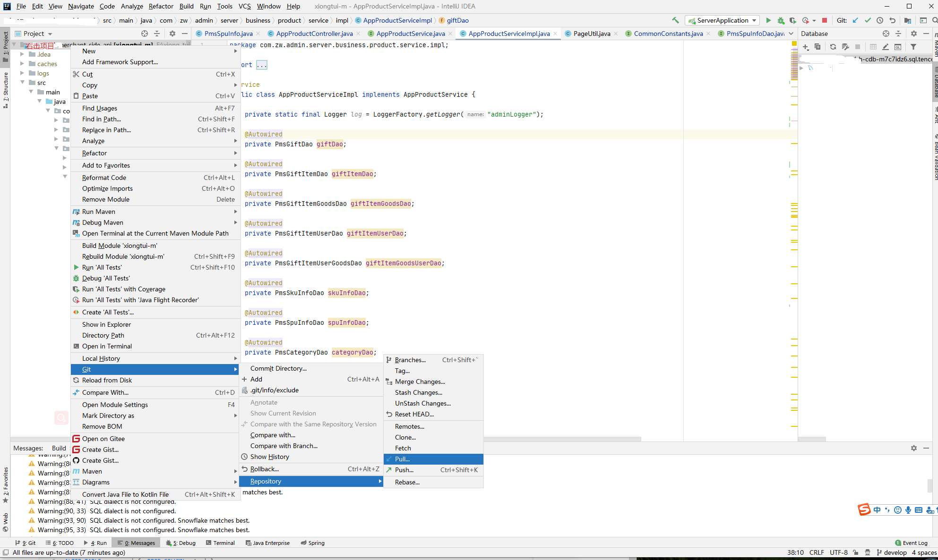Toggle the Event Log window
938x560 pixels.
(911, 543)
